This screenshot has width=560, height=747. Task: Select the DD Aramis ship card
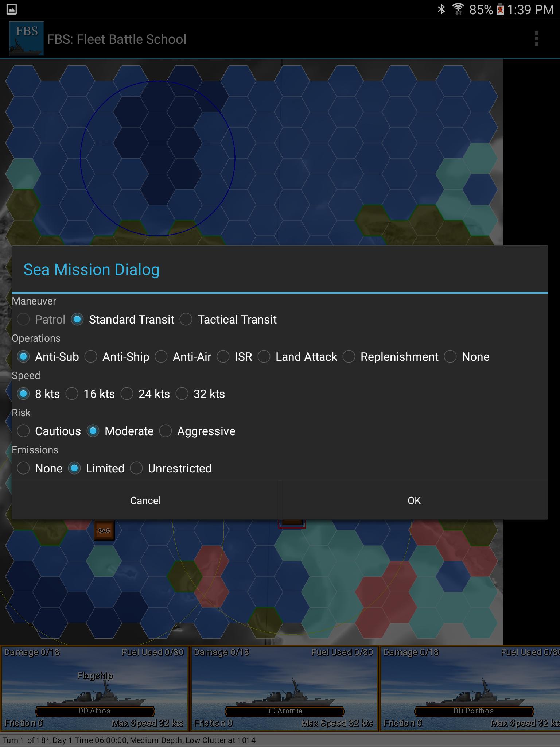(x=284, y=689)
